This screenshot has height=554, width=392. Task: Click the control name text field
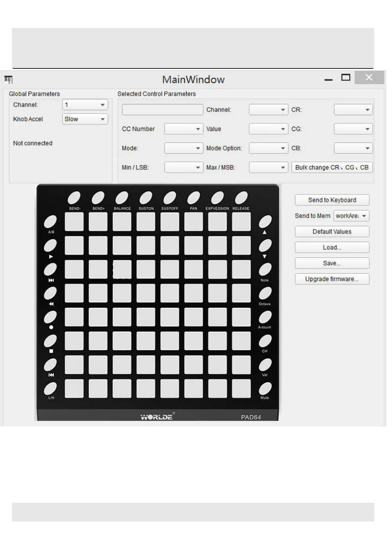click(162, 110)
